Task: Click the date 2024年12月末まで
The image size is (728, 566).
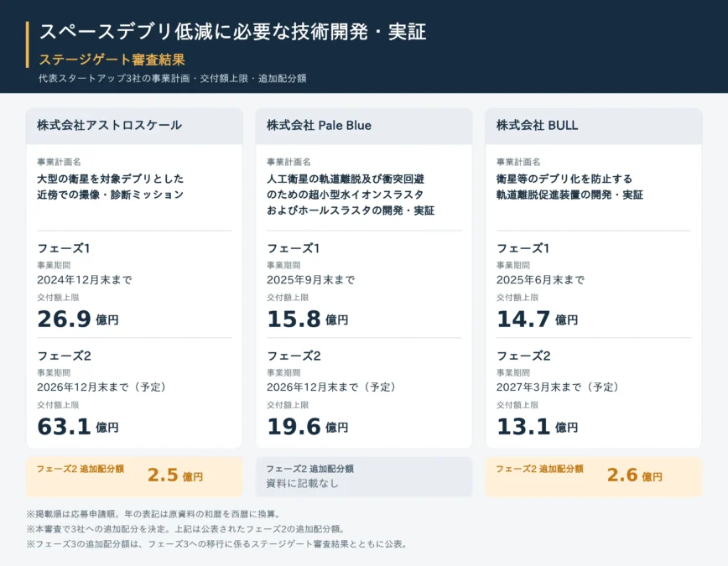Action: pos(85,280)
